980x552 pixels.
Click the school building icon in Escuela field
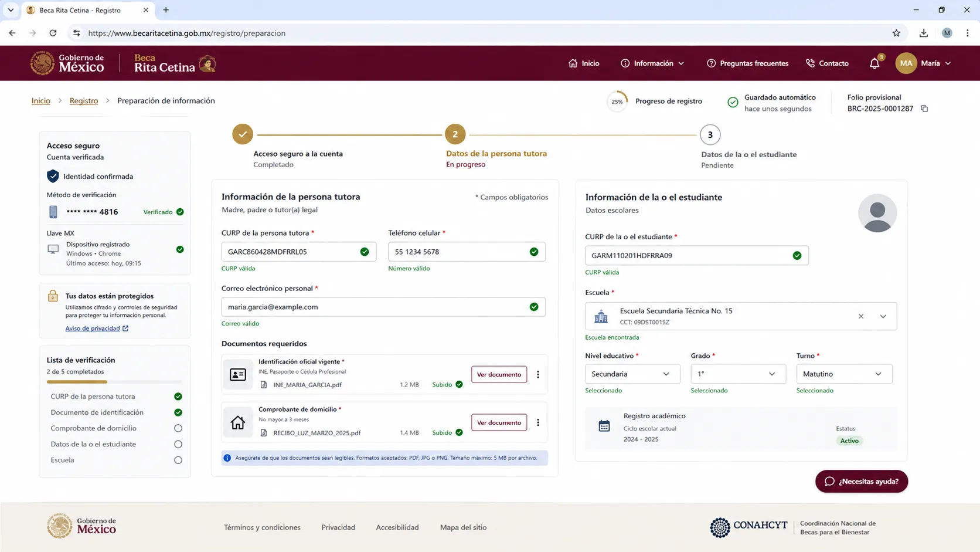point(601,317)
